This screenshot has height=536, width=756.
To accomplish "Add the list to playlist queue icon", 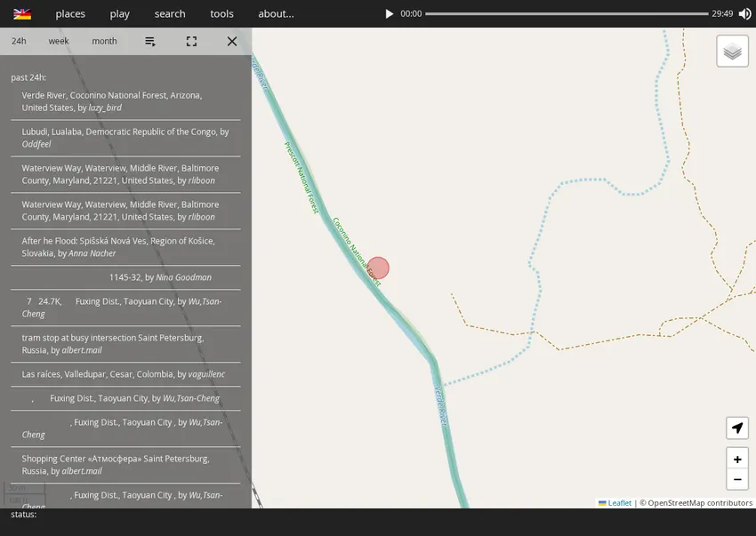I will click(x=150, y=42).
